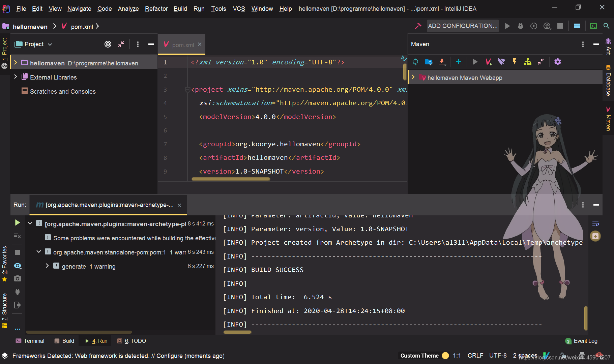Open Maven settings gear icon

[x=558, y=62]
